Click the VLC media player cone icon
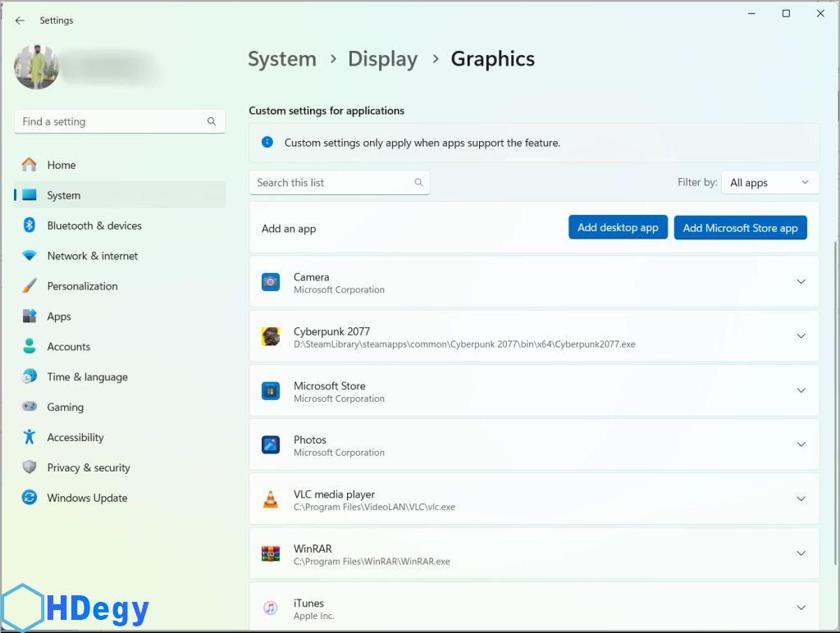840x633 pixels. point(271,499)
